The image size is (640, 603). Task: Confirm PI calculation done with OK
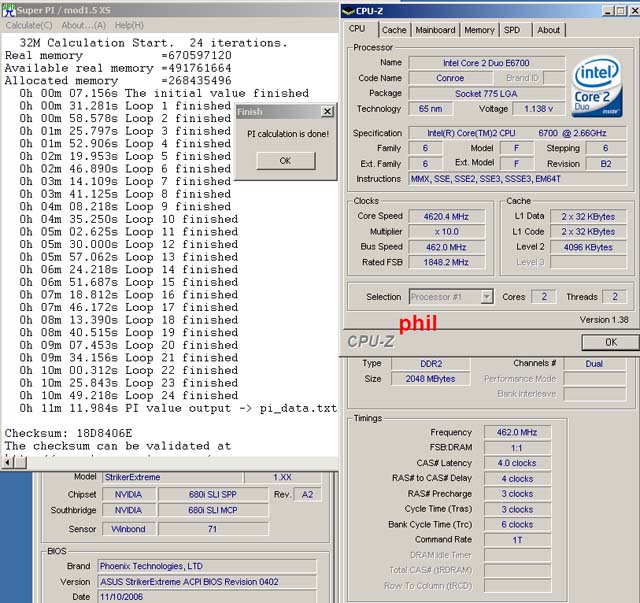coord(286,161)
